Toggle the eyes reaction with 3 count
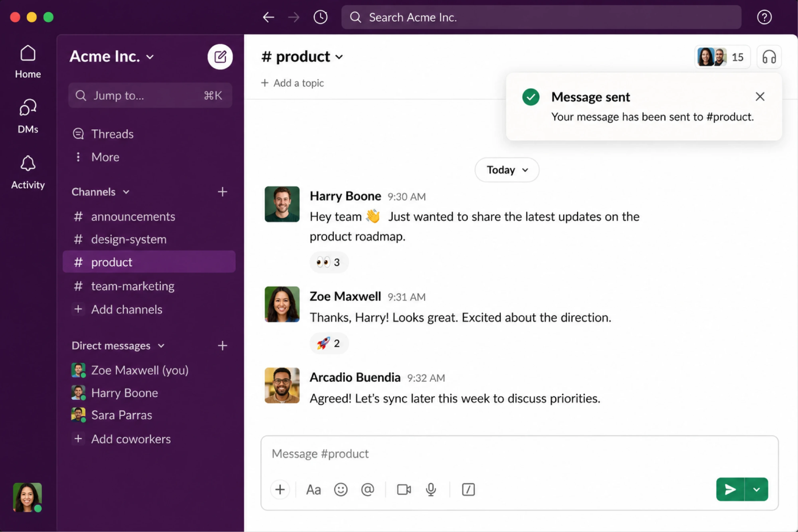 pos(329,262)
